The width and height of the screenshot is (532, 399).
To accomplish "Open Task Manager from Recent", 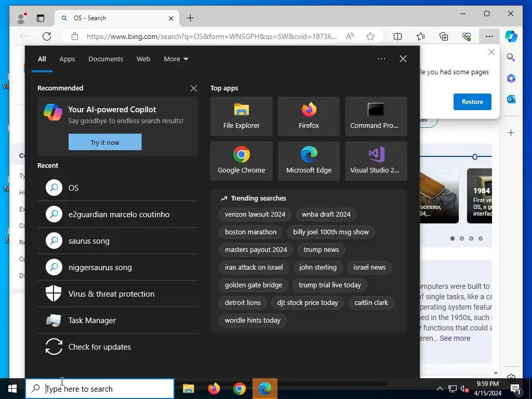I will 118,320.
